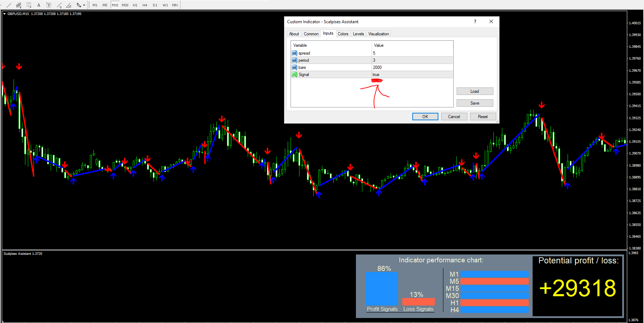The width and height of the screenshot is (644, 323).
Task: Switch chart to W1 timeframe
Action: (x=165, y=5)
